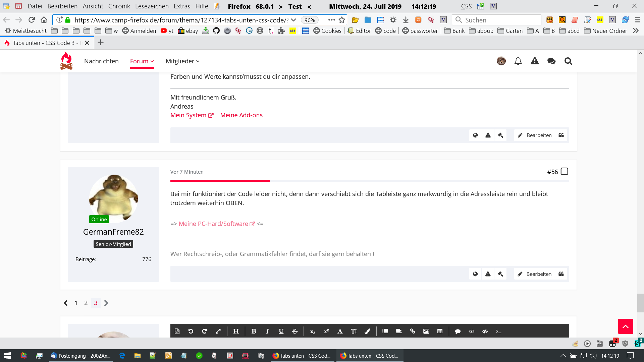Click the insert image icon in editor
644x362 pixels.
[426, 331]
